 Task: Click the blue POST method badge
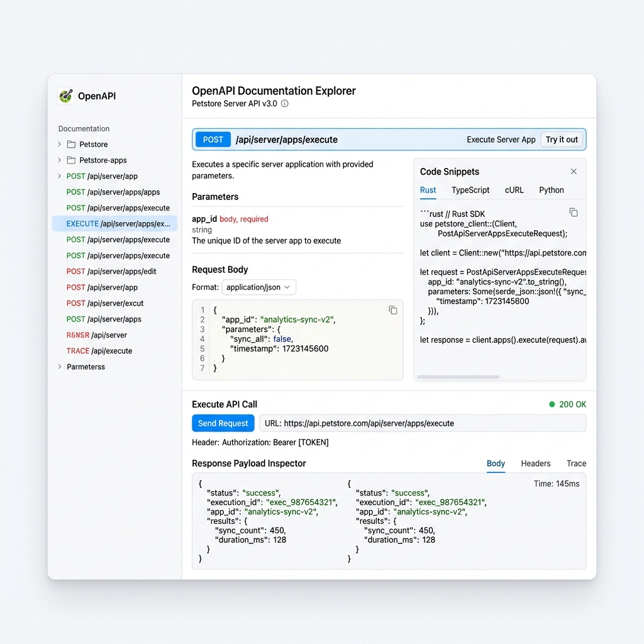(x=213, y=140)
